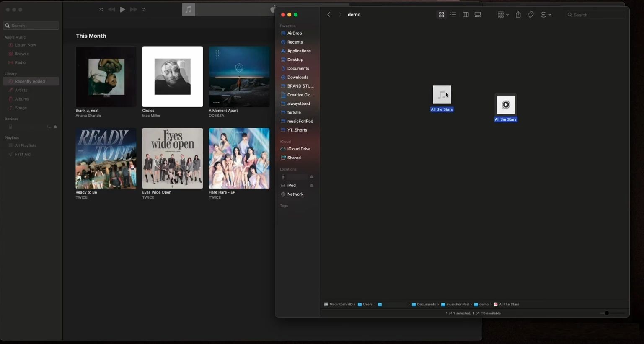Open Circles album by Mac Miller
The height and width of the screenshot is (344, 644).
tap(173, 77)
